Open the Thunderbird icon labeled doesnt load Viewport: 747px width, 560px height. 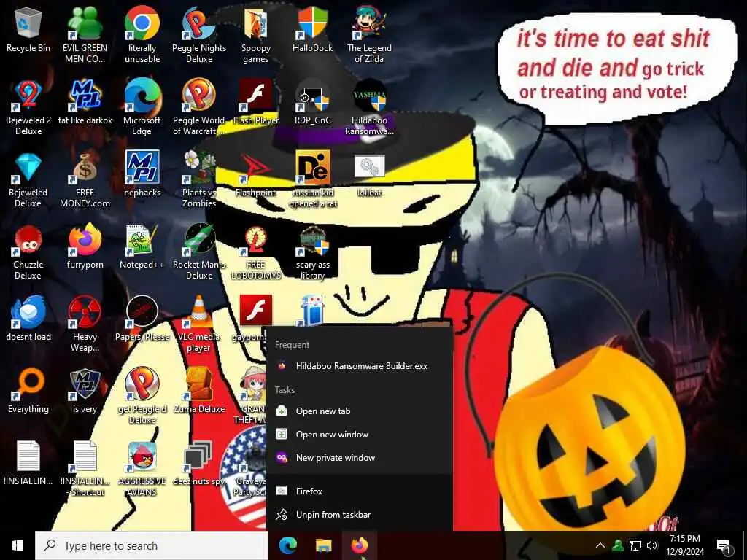click(x=28, y=318)
